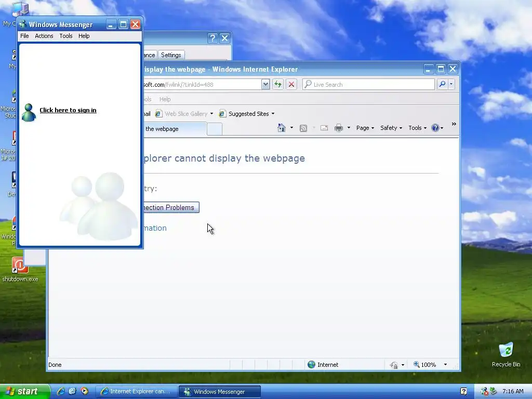The height and width of the screenshot is (399, 532).
Task: Click the network connection tray icon
Action: pos(493,391)
